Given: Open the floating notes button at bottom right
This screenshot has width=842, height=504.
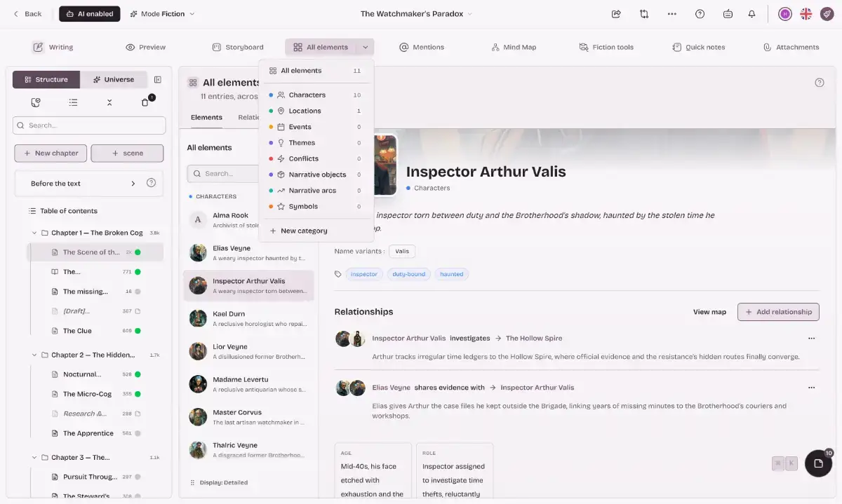Looking at the screenshot, I should pyautogui.click(x=818, y=463).
